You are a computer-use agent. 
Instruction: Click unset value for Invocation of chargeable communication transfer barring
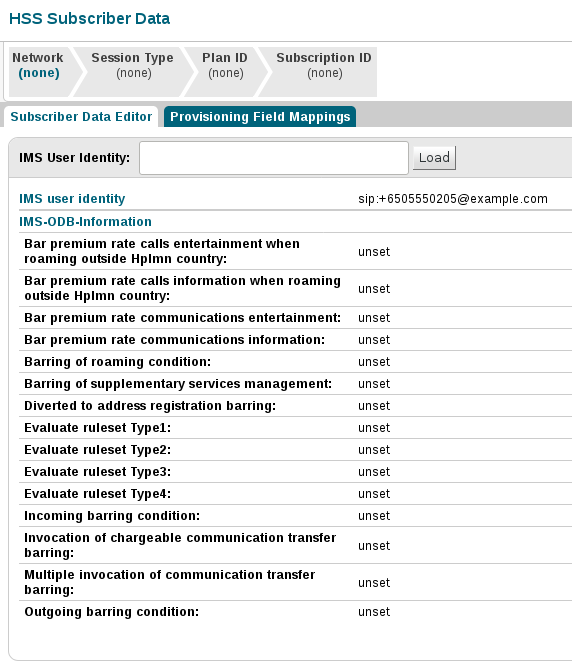(x=374, y=546)
